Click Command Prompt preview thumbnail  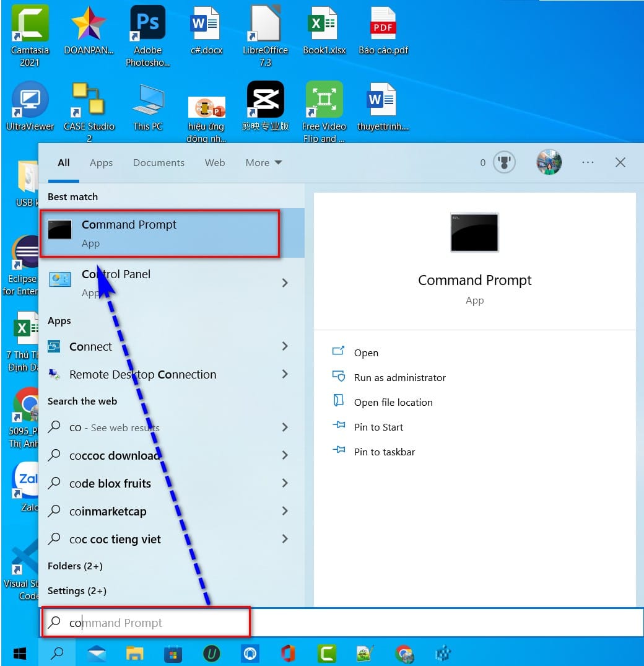(x=474, y=233)
